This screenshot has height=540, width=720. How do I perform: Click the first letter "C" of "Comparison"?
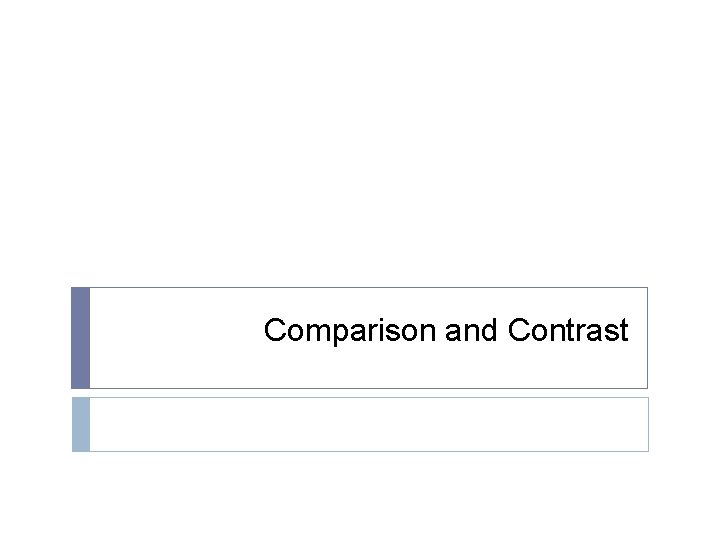(x=274, y=331)
